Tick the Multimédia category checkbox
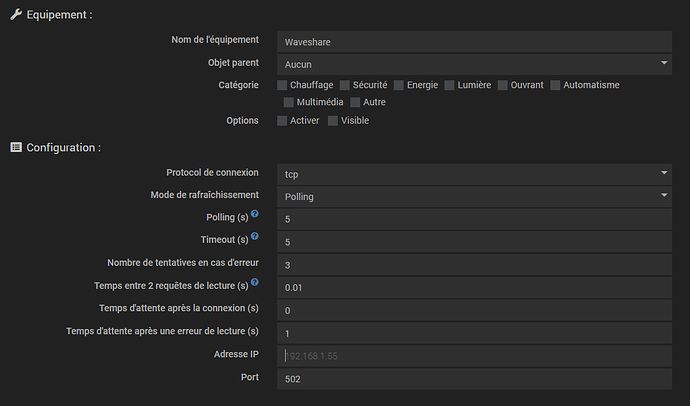 click(289, 102)
